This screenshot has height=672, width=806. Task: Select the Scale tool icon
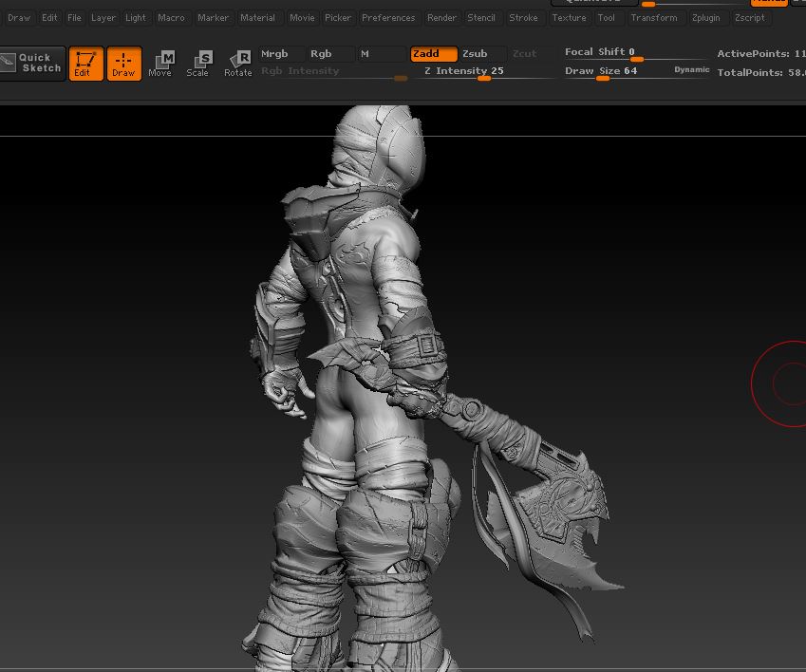tap(198, 64)
